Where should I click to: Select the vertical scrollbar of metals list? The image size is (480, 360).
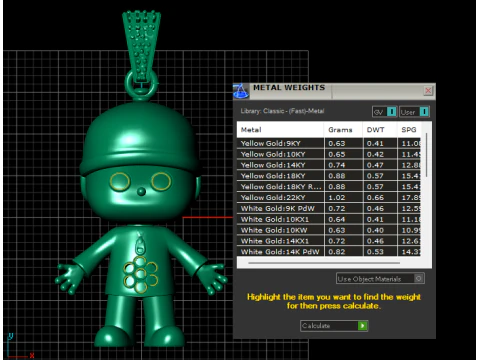pos(426,155)
